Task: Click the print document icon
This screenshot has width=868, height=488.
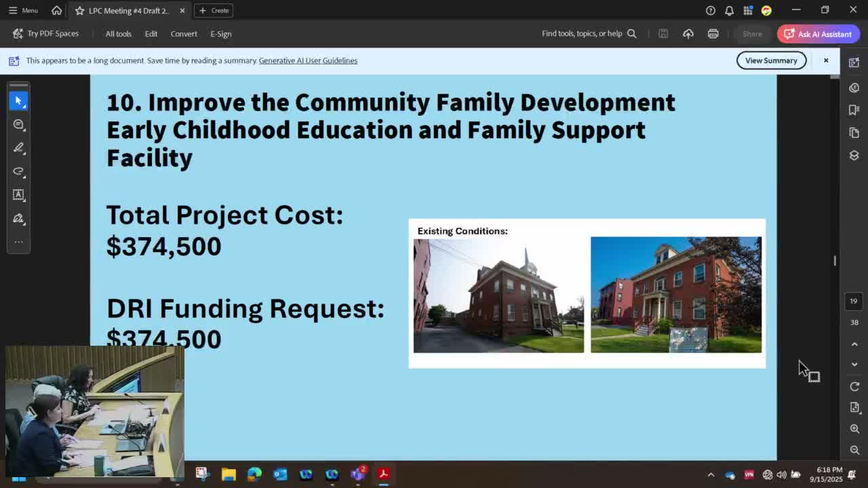Action: (713, 34)
